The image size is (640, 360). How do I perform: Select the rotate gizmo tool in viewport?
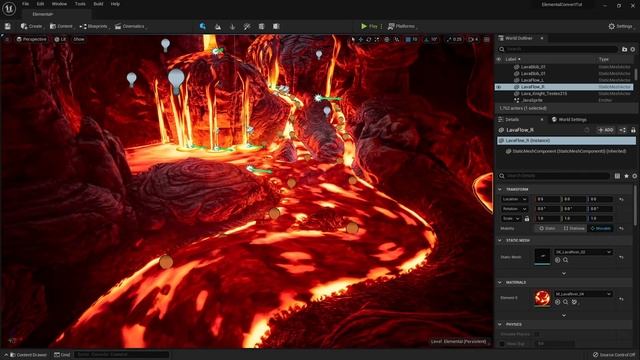pyautogui.click(x=369, y=39)
